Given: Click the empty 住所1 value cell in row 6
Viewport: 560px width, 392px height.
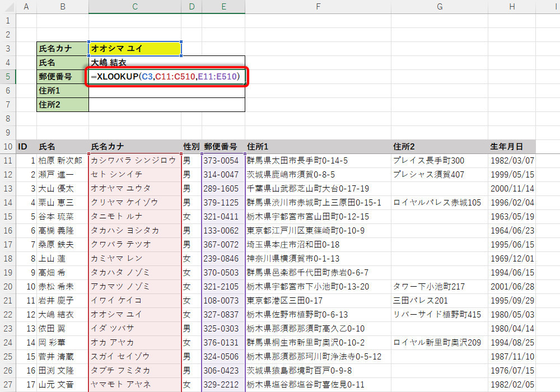Looking at the screenshot, I should point(167,91).
